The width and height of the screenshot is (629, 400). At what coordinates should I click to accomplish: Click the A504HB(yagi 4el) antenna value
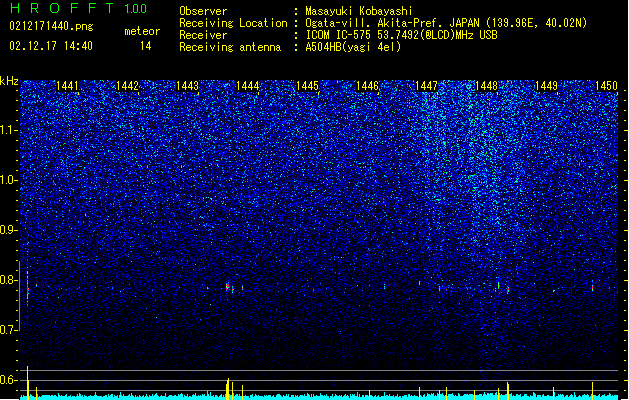pos(353,47)
